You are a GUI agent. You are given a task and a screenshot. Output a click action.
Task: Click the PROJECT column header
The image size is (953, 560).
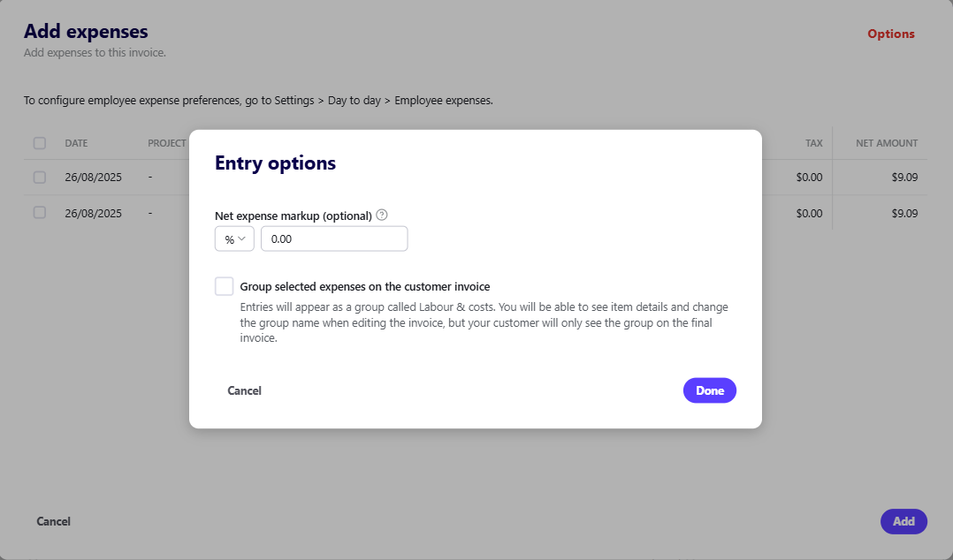coord(167,143)
